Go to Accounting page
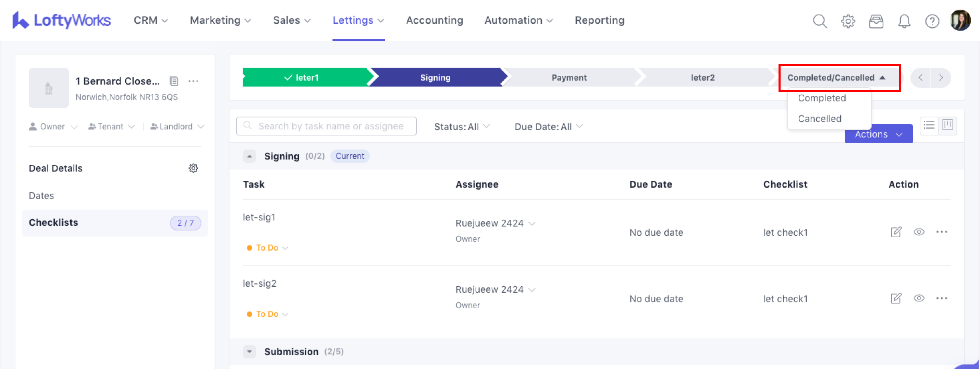This screenshot has height=369, width=980. click(x=434, y=20)
